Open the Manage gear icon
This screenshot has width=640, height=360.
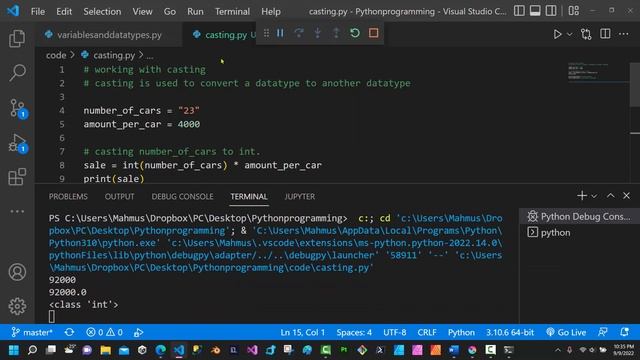(x=17, y=306)
